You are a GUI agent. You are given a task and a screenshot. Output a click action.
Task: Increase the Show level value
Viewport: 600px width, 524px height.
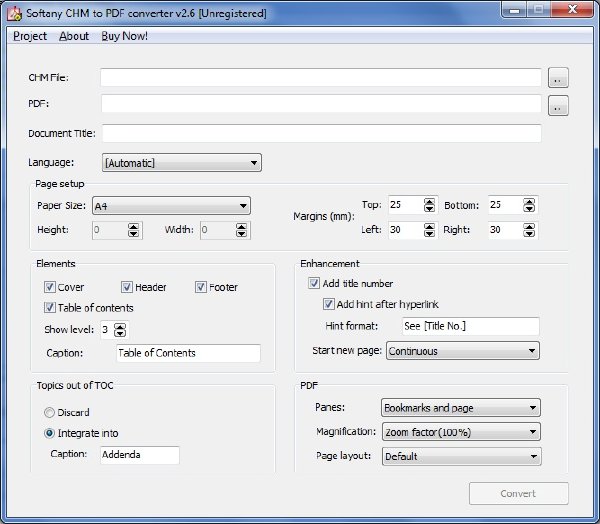click(x=120, y=326)
